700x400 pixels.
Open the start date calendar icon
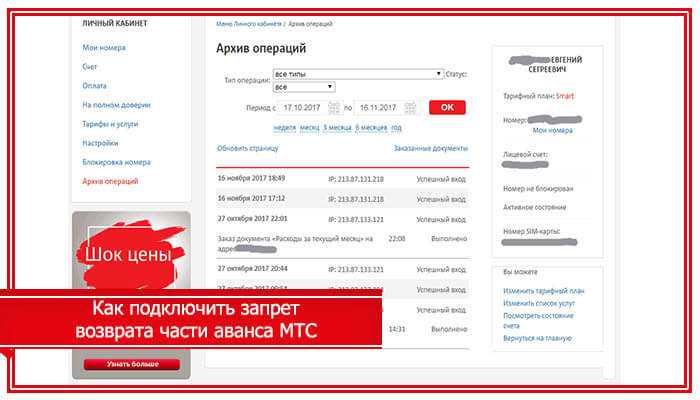(x=334, y=108)
